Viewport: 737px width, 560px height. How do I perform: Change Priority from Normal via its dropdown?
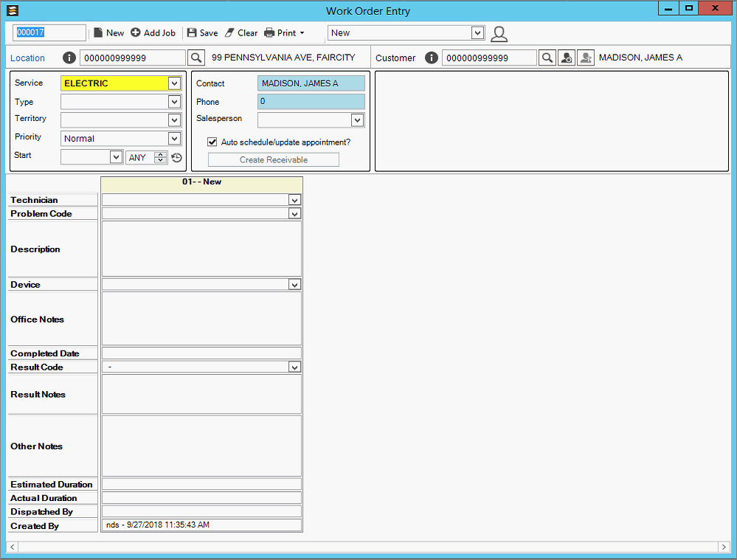173,138
